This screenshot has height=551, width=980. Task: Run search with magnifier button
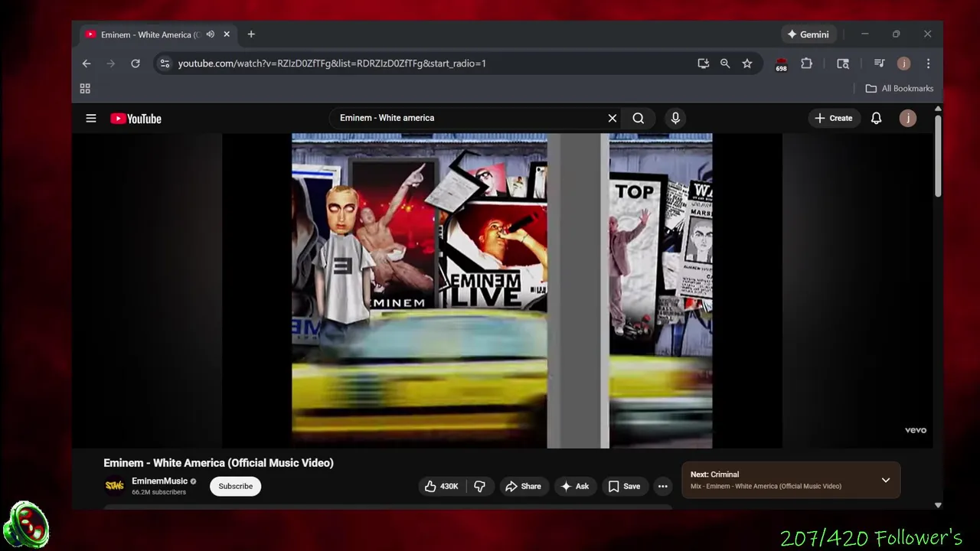[639, 118]
